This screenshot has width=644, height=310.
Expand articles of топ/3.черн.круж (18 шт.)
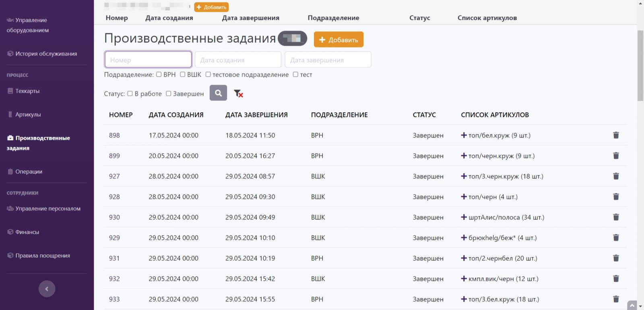pyautogui.click(x=464, y=176)
